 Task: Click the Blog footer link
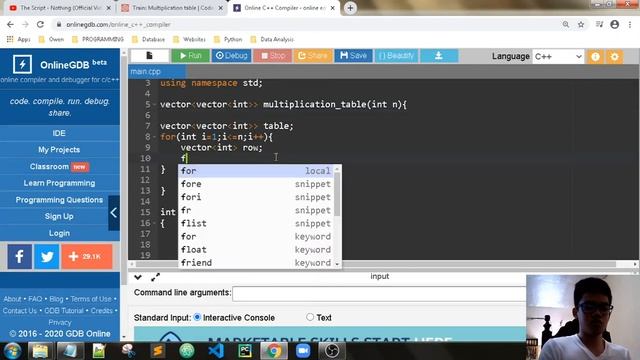pyautogui.click(x=56, y=299)
